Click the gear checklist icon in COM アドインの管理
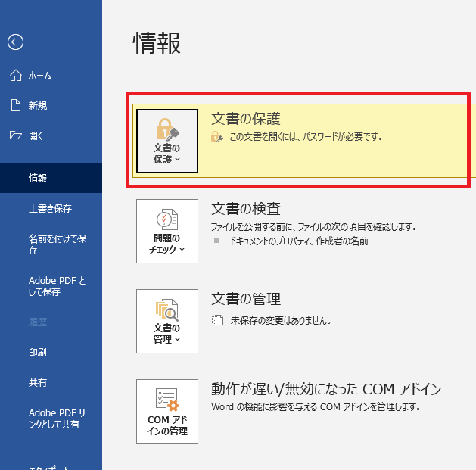This screenshot has width=476, height=470. point(167,400)
